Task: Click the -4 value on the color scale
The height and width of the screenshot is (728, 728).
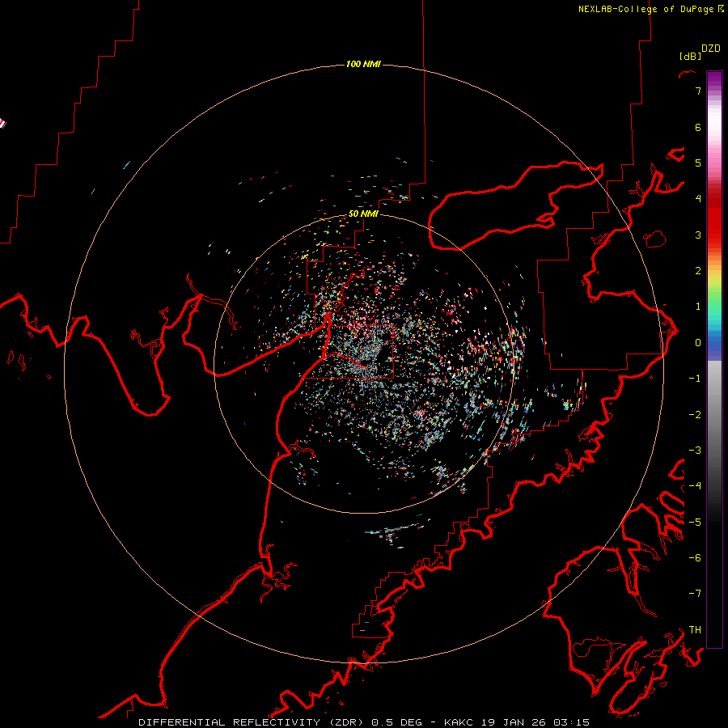Action: (x=695, y=485)
